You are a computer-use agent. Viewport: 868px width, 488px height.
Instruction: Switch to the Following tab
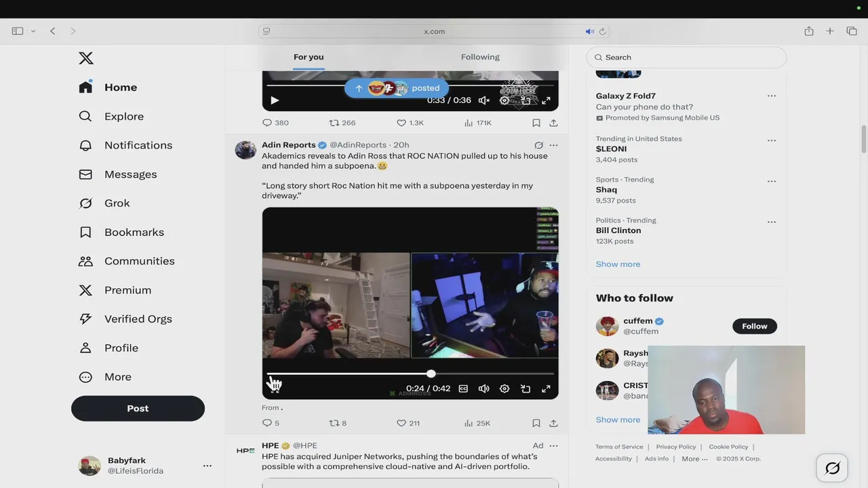click(x=480, y=57)
